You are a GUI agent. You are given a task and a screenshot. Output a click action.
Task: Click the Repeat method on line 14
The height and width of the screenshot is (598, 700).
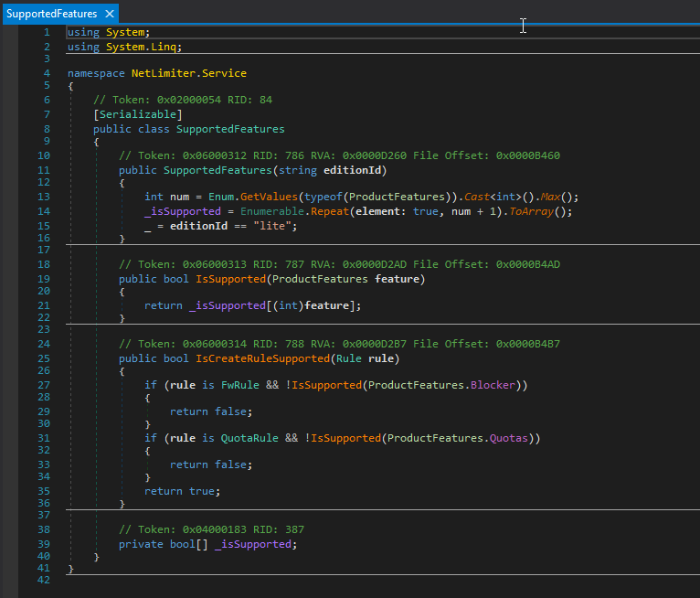point(330,211)
